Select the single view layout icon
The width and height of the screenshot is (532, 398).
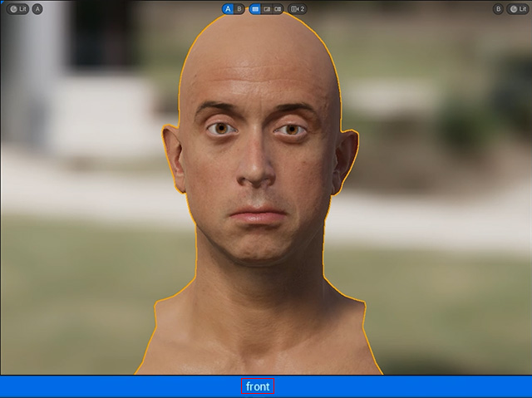click(x=255, y=9)
